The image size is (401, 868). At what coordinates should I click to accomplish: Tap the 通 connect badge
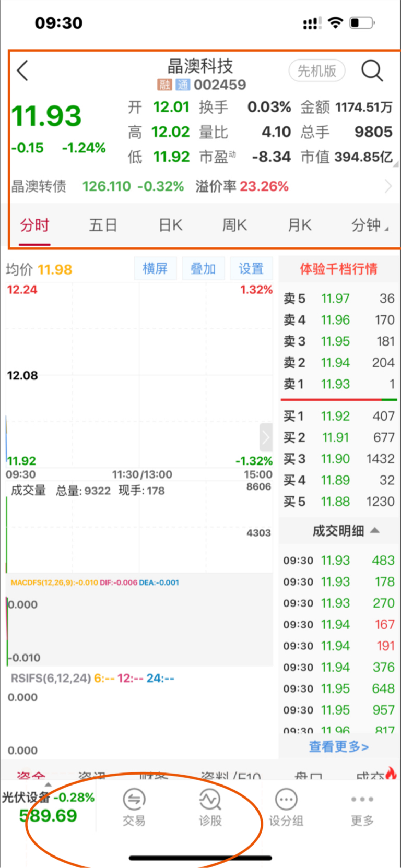click(183, 85)
